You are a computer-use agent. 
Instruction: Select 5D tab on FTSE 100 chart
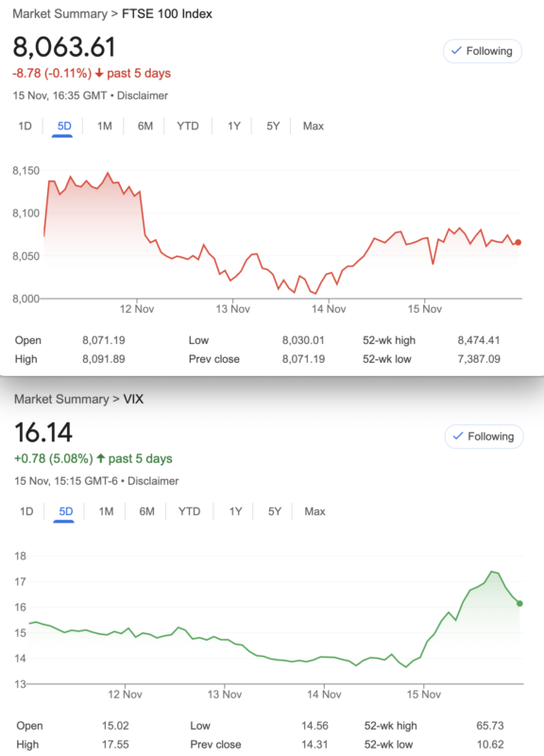[64, 127]
